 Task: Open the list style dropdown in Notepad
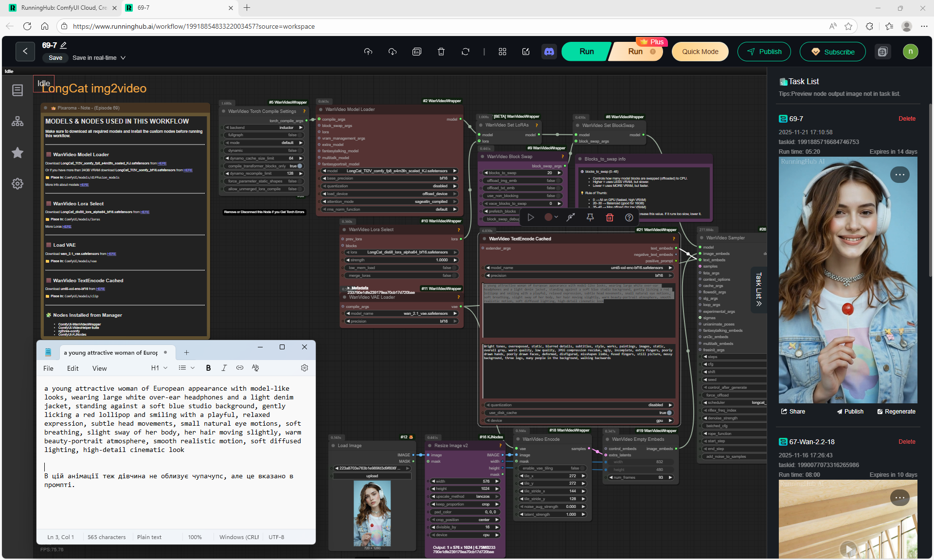(186, 368)
